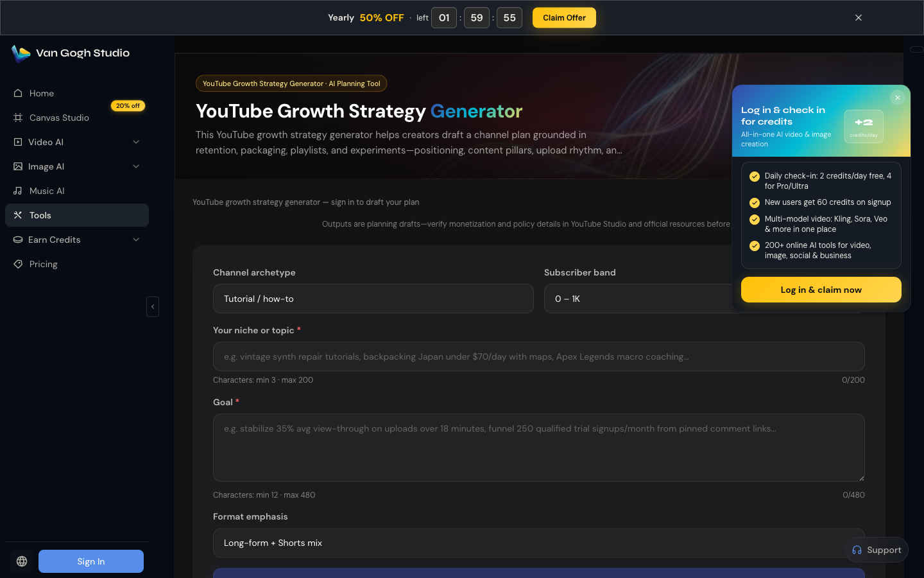924x578 pixels.
Task: Expand the Image AI chevron
Action: [136, 166]
